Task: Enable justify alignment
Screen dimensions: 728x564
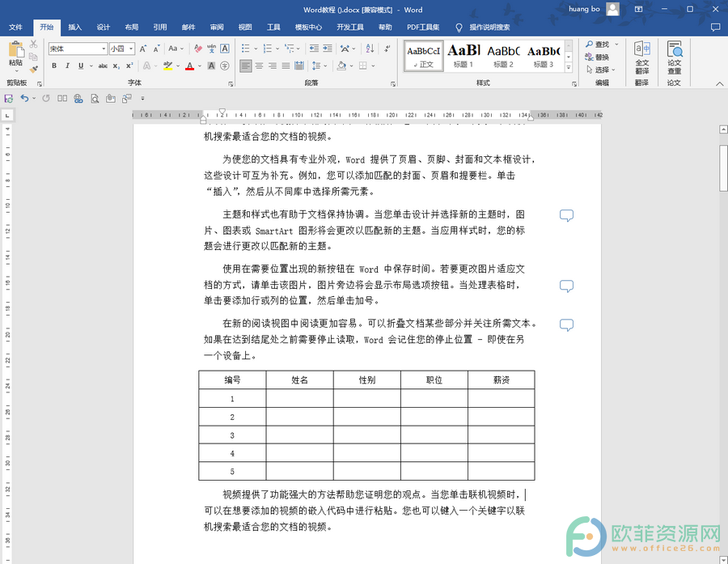Action: tap(286, 66)
